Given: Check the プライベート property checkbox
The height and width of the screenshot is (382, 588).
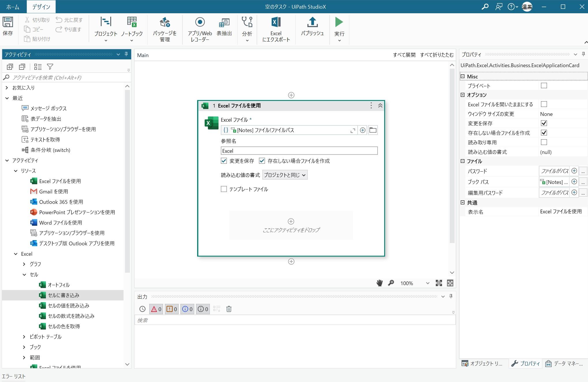Looking at the screenshot, I should tap(544, 86).
